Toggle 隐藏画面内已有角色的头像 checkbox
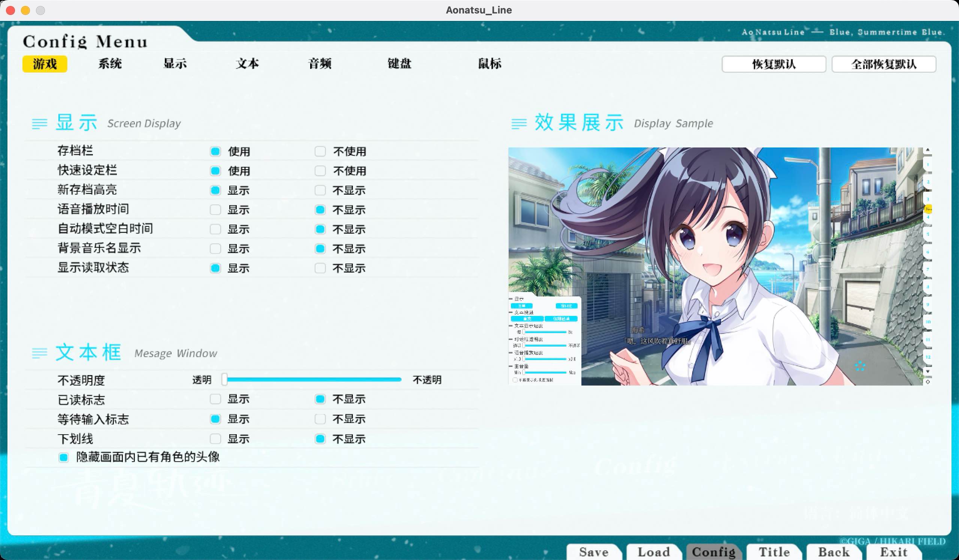The width and height of the screenshot is (959, 560). [x=64, y=457]
